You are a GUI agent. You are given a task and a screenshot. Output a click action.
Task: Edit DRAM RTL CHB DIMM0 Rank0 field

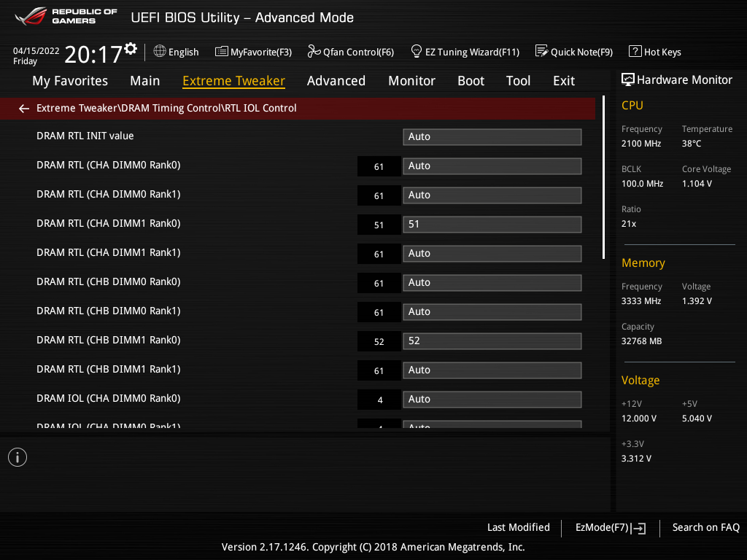coord(492,282)
